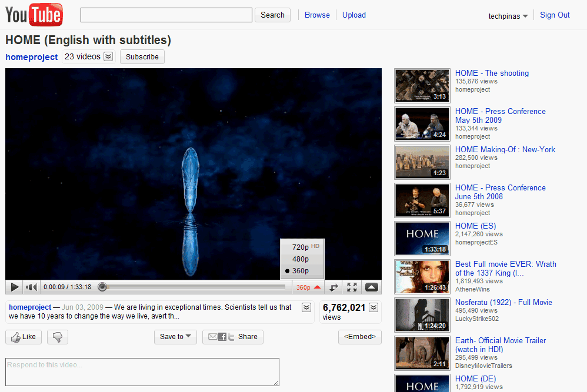This screenshot has height=392, width=587.
Task: Click the 6,762,021 views count
Action: (x=344, y=307)
